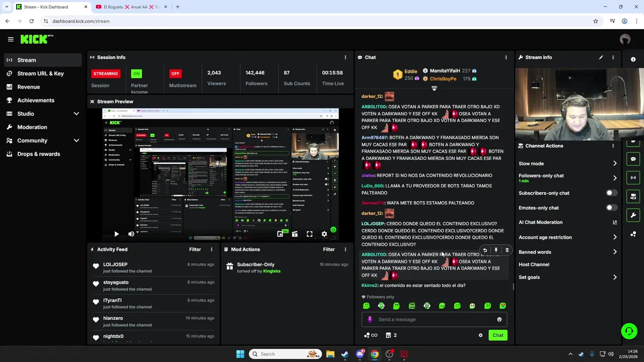644x362 pixels.
Task: Filter the Activity Feed
Action: tap(195, 249)
